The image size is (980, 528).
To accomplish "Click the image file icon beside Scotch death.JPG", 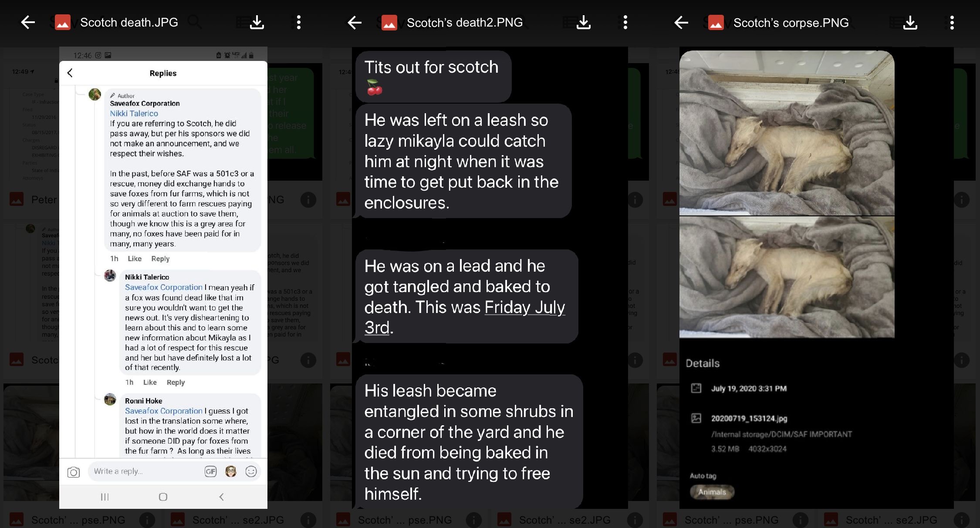I will pos(63,23).
